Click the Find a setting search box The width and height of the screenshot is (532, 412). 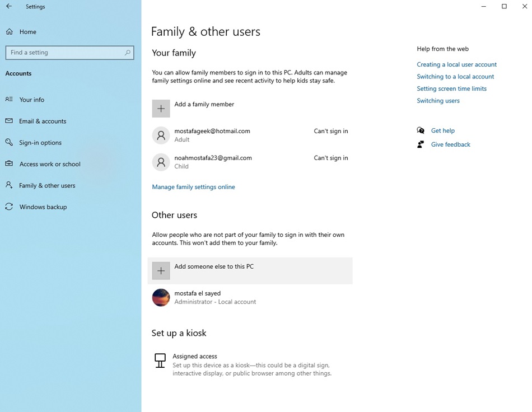(69, 53)
